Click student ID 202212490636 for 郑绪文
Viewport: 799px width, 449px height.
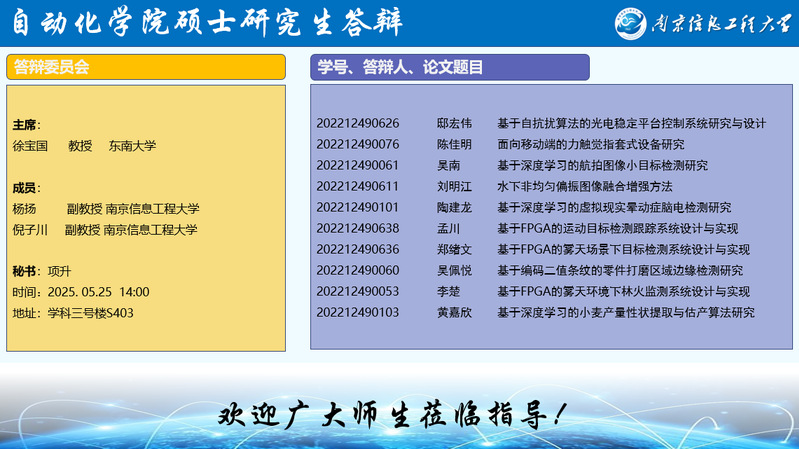coord(357,250)
